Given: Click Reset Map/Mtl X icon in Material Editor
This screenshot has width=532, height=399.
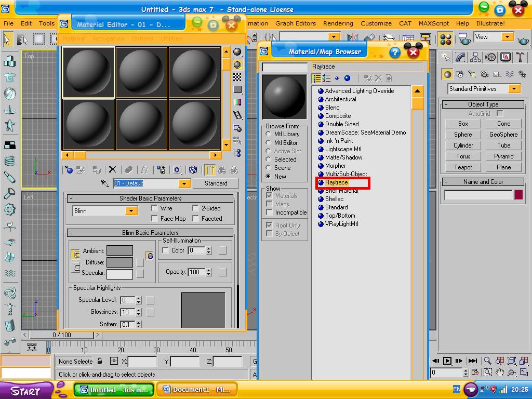Looking at the screenshot, I should (x=112, y=170).
